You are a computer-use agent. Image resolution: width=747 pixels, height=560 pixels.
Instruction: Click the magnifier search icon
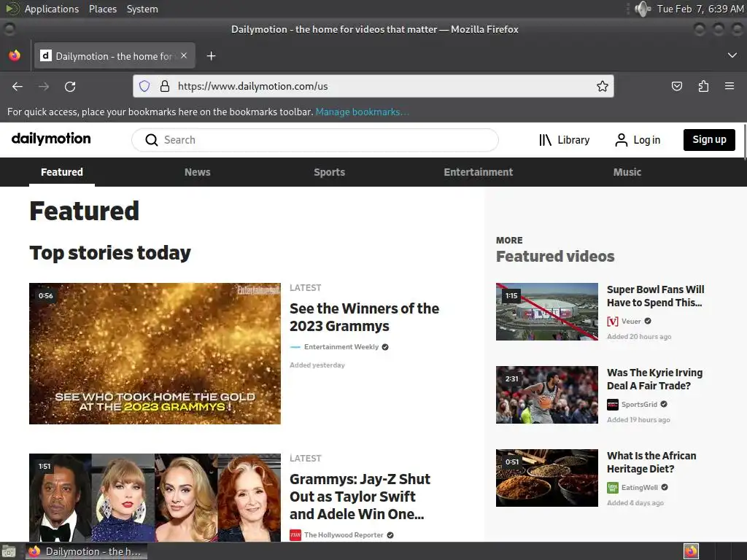[x=152, y=140]
